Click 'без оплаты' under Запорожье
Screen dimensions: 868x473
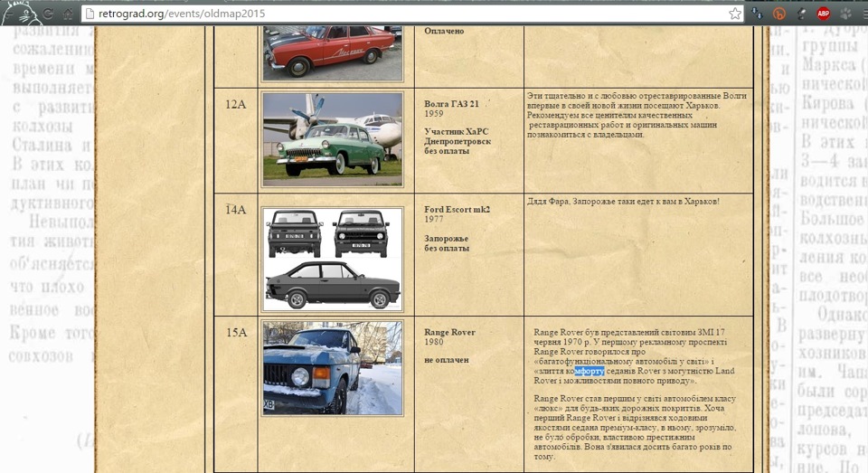[x=446, y=248]
